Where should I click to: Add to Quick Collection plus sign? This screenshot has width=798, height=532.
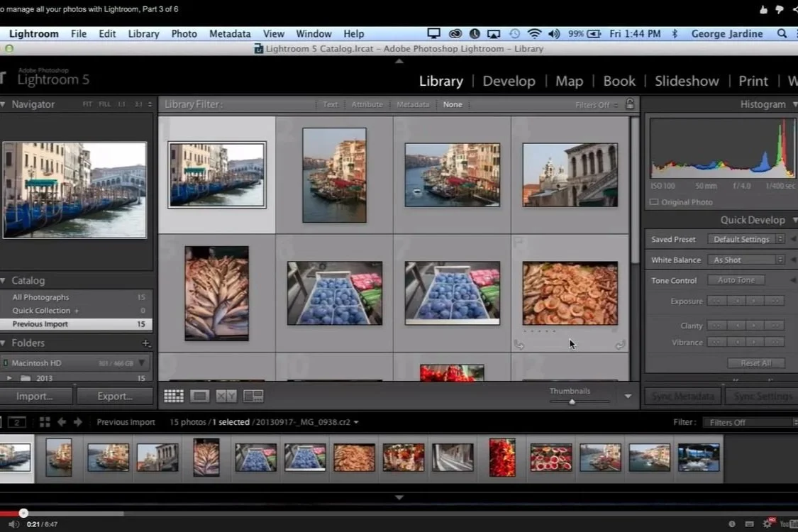[77, 311]
